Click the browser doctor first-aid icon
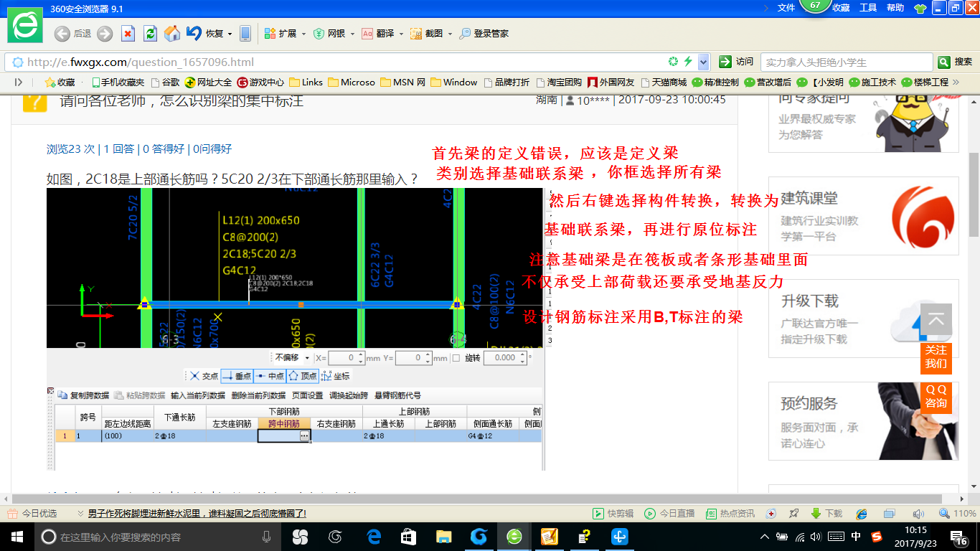The width and height of the screenshot is (980, 551). (x=771, y=514)
